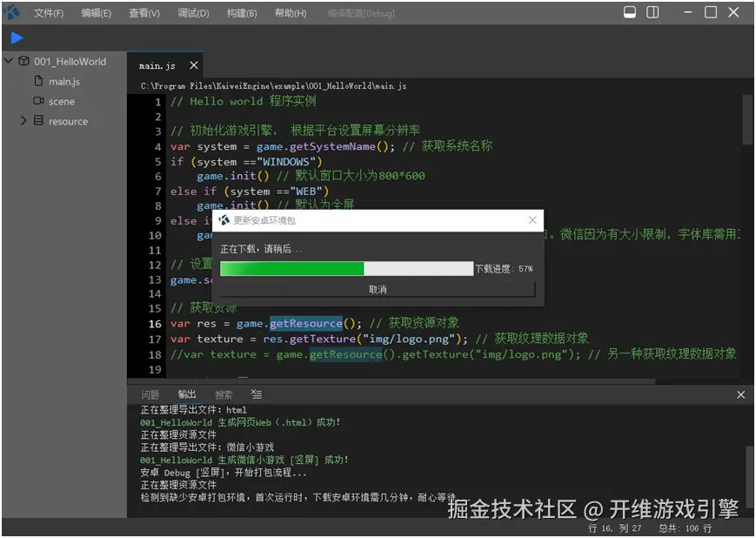Image resolution: width=756 pixels, height=538 pixels.
Task: Open the 帮助(H) menu
Action: [x=291, y=13]
